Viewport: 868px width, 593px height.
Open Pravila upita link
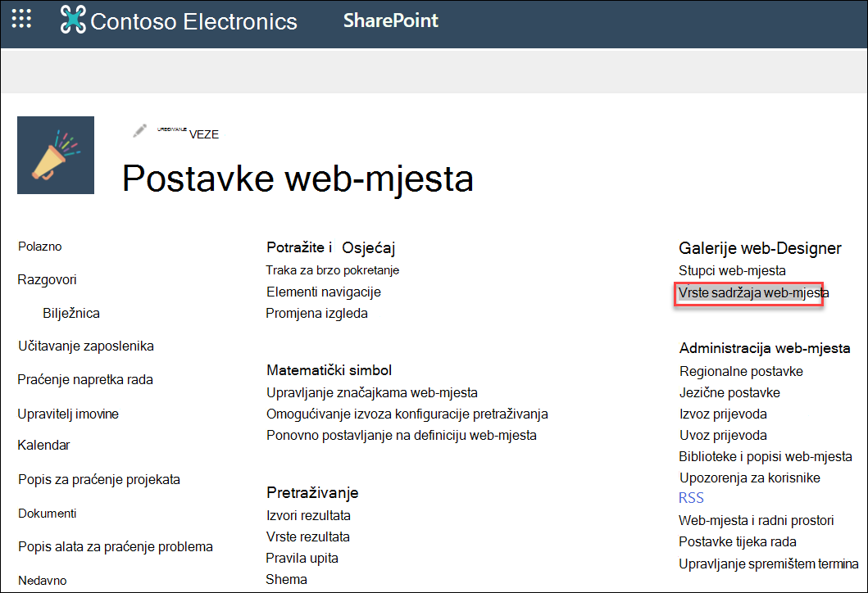pyautogui.click(x=302, y=558)
